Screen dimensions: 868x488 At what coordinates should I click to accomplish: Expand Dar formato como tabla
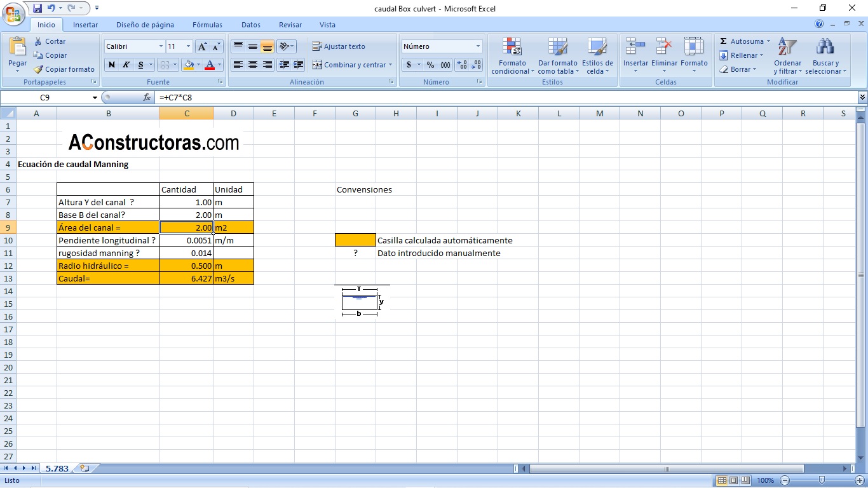coord(557,56)
